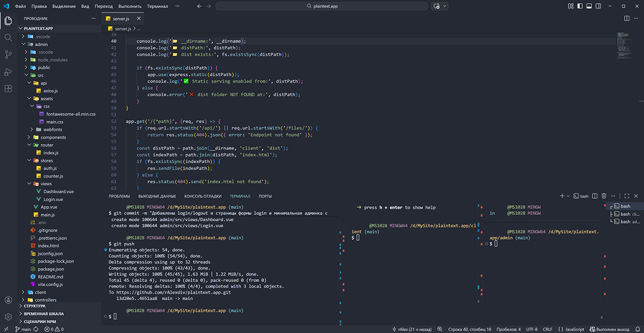Toggle secondary side bar visibility

tap(598, 6)
